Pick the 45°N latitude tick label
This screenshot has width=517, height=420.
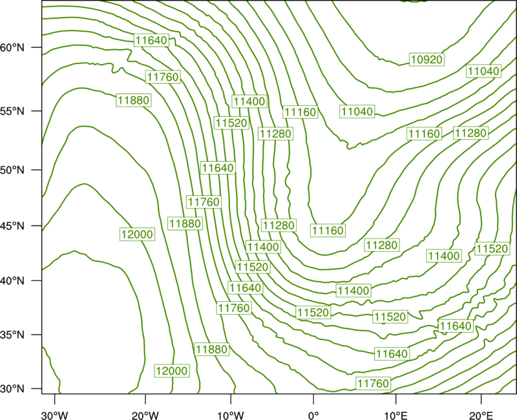(x=12, y=226)
